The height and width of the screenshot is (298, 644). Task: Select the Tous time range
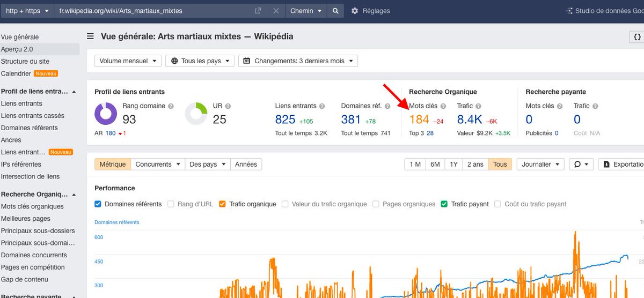click(x=500, y=165)
